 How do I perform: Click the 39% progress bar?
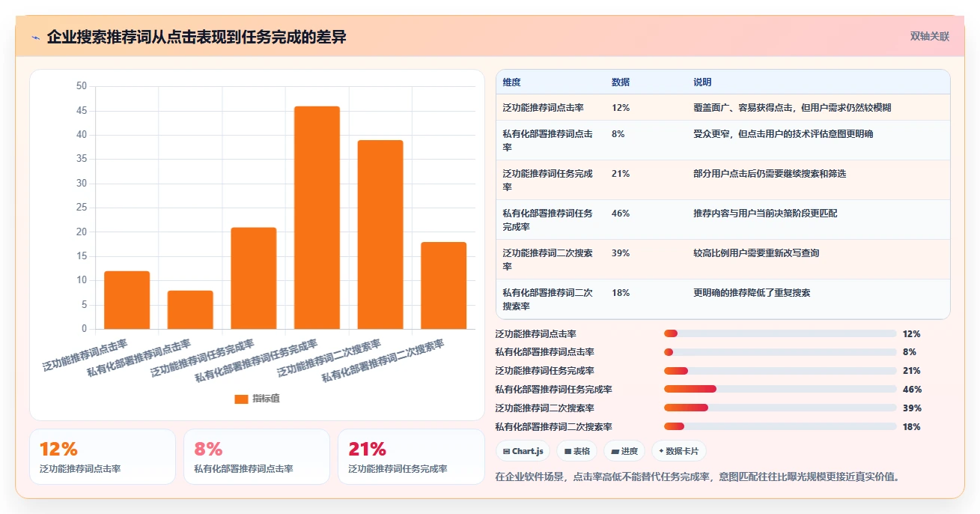(780, 408)
